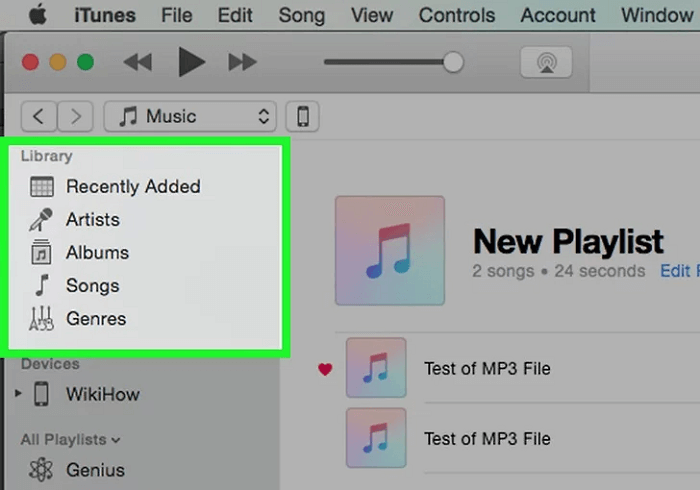
Task: Click the Library section header
Action: [46, 156]
